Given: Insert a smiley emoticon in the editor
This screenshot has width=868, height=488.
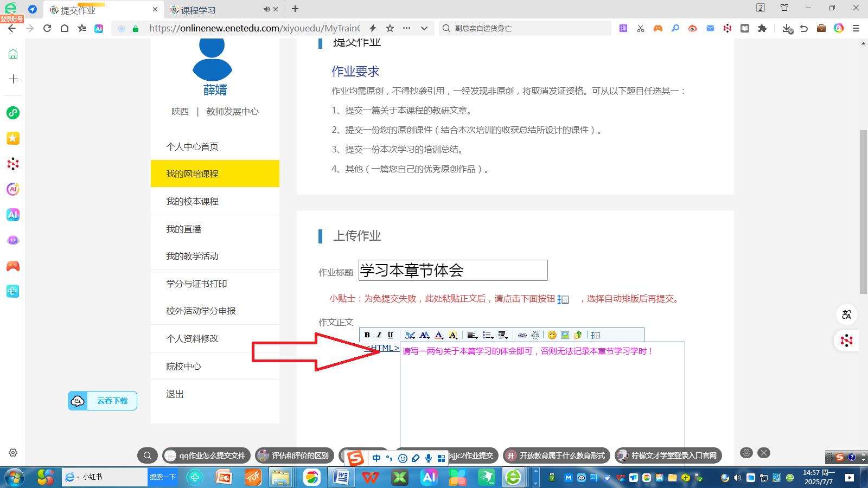Looking at the screenshot, I should [552, 335].
